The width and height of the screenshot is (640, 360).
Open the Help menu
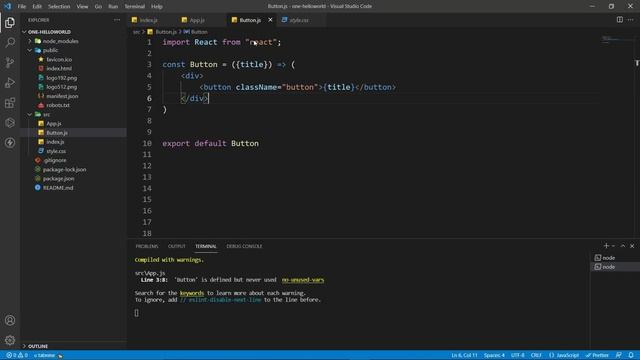point(157,7)
